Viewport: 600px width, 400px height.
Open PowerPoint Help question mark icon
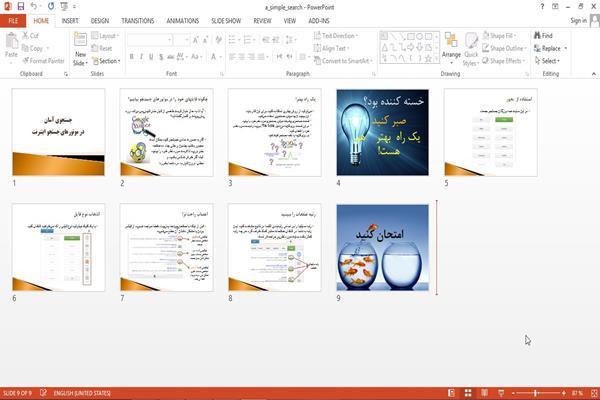pyautogui.click(x=542, y=7)
